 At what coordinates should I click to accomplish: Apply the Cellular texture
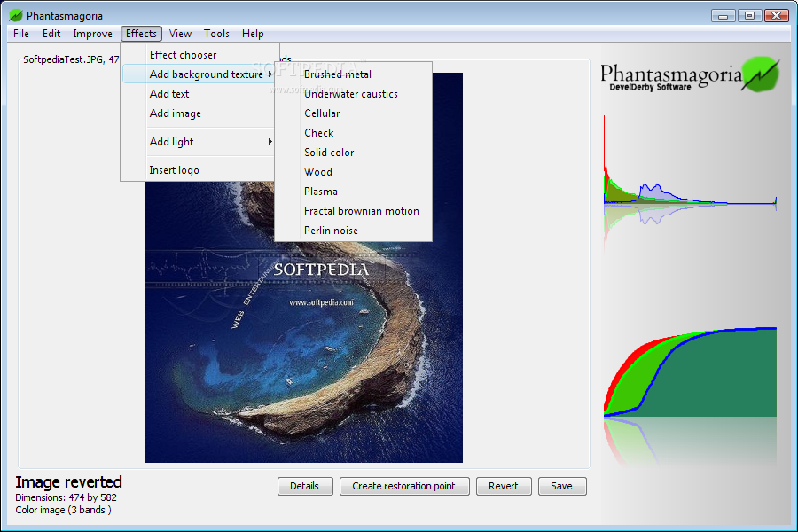pyautogui.click(x=353, y=113)
